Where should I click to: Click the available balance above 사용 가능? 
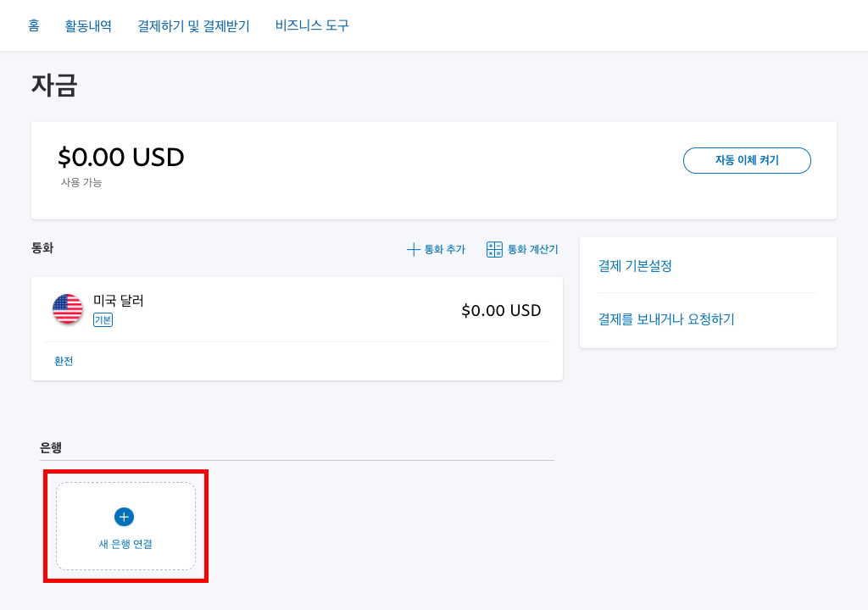[x=121, y=157]
